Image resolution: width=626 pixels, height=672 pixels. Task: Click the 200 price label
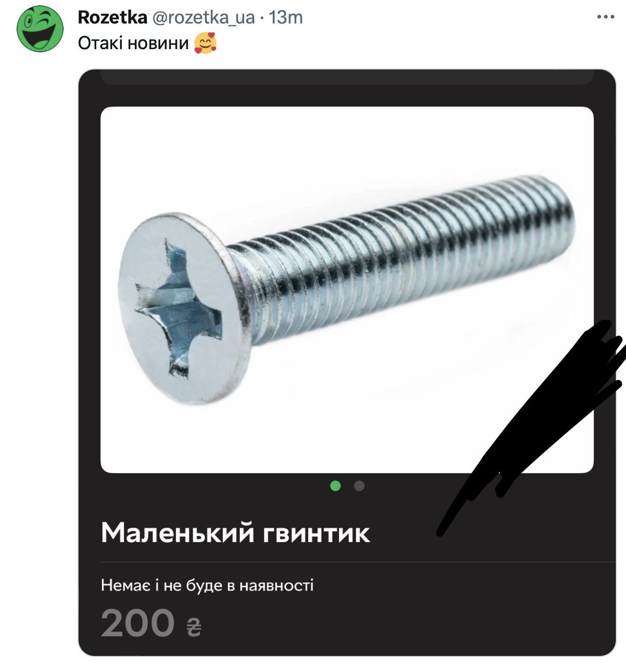[x=138, y=623]
